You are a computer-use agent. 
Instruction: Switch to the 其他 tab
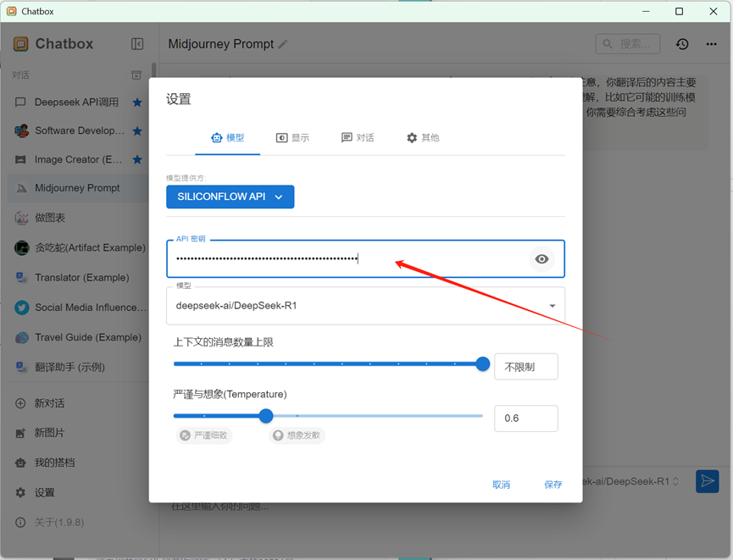click(x=423, y=137)
